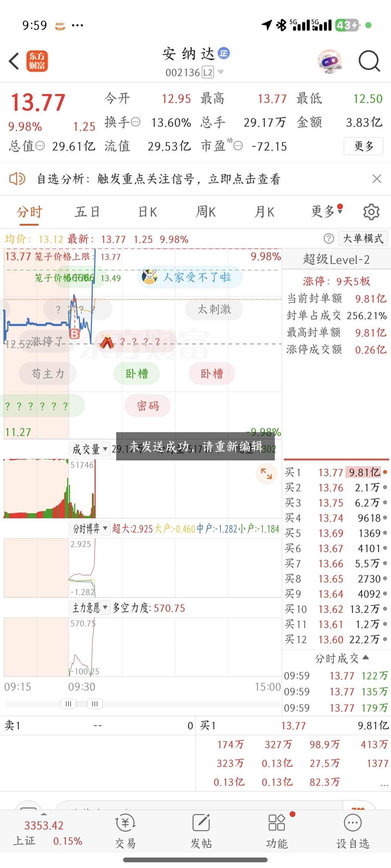391x868 pixels.
Task: Tap 涨停: 9天5板 label
Action: 336,281
